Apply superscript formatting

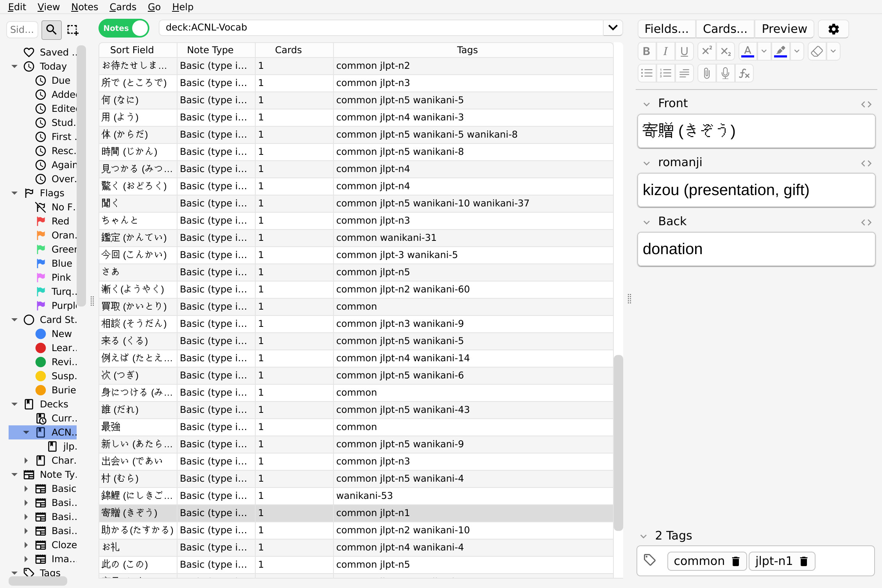[x=706, y=51]
